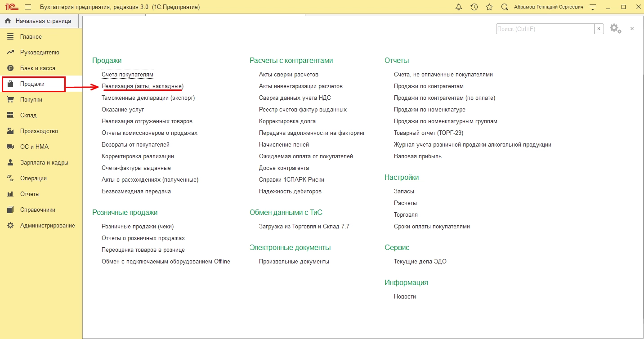Screen dimensions: 644x339
Task: Open Запасы settings
Action: pos(404,191)
